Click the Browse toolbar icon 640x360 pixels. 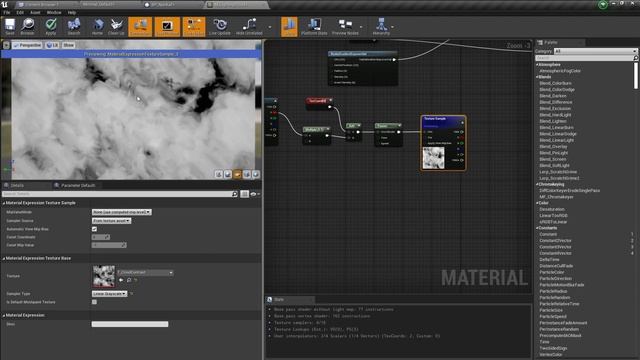coord(28,27)
